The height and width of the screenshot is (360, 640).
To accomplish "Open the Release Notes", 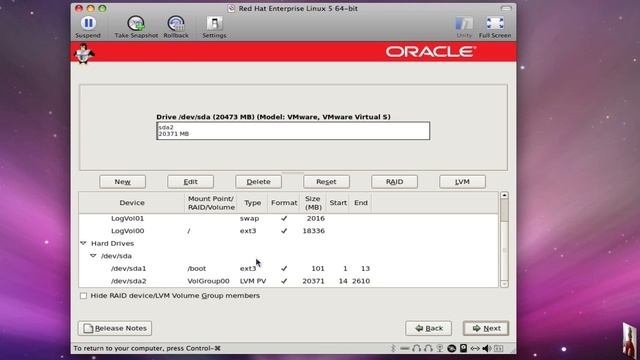I will (115, 328).
